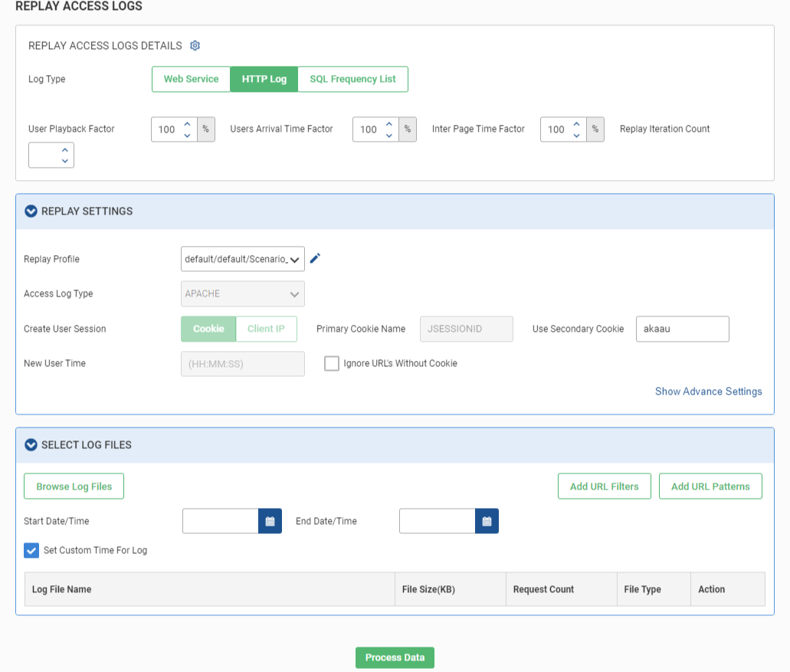Open the Replay Profile dropdown

click(x=242, y=259)
